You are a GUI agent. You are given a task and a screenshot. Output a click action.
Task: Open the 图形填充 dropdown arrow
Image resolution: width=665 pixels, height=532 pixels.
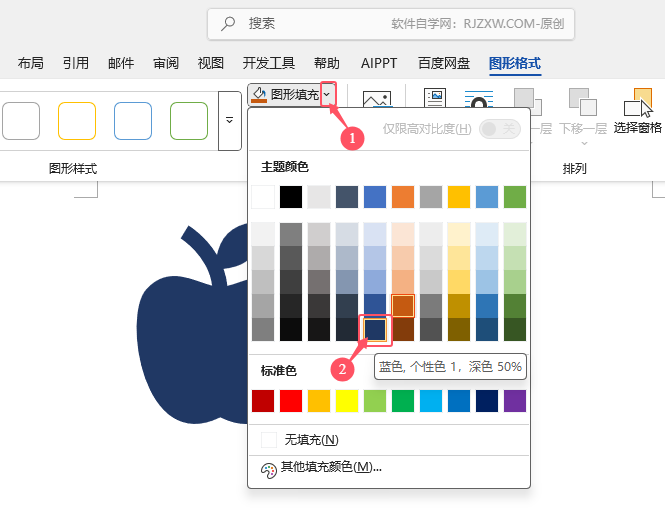327,94
